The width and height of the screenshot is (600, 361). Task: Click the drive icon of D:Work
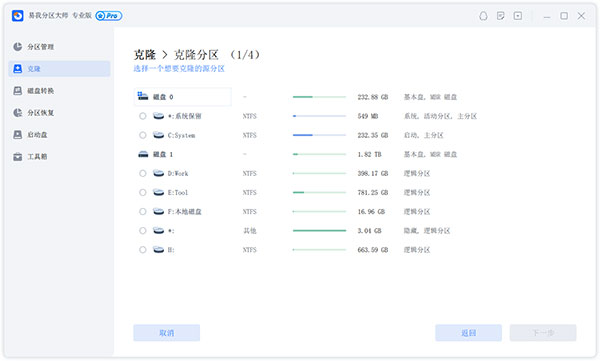tap(158, 173)
